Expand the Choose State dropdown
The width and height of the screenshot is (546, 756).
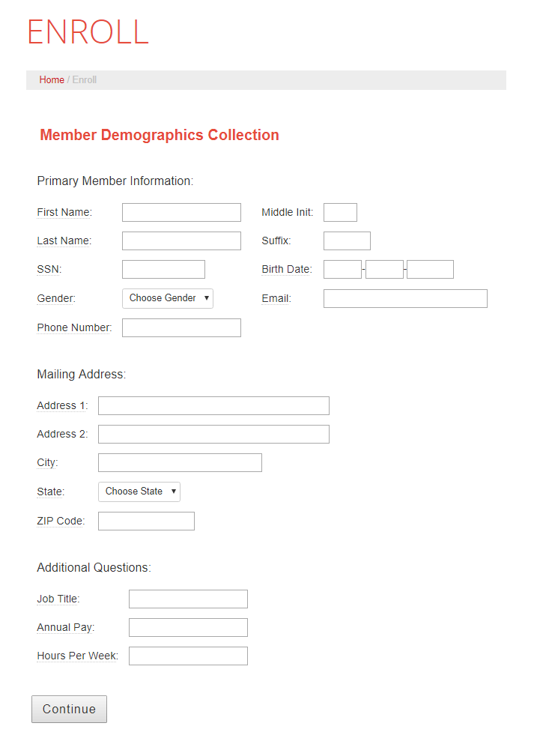click(139, 492)
